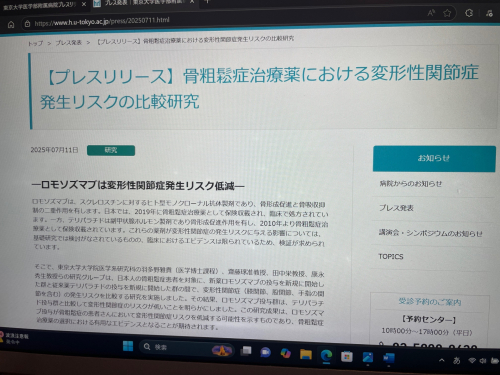Open browser extensions icon

(x=469, y=13)
